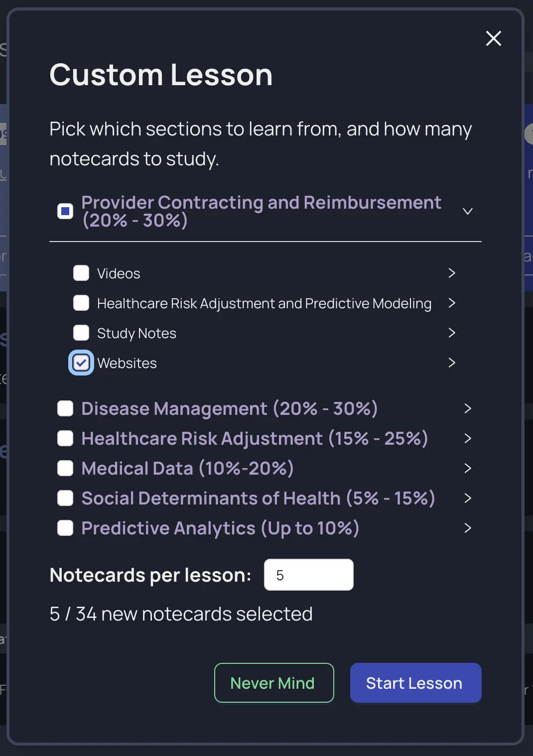This screenshot has width=533, height=756.
Task: Dismiss with the Never Mind button
Action: pos(273,683)
